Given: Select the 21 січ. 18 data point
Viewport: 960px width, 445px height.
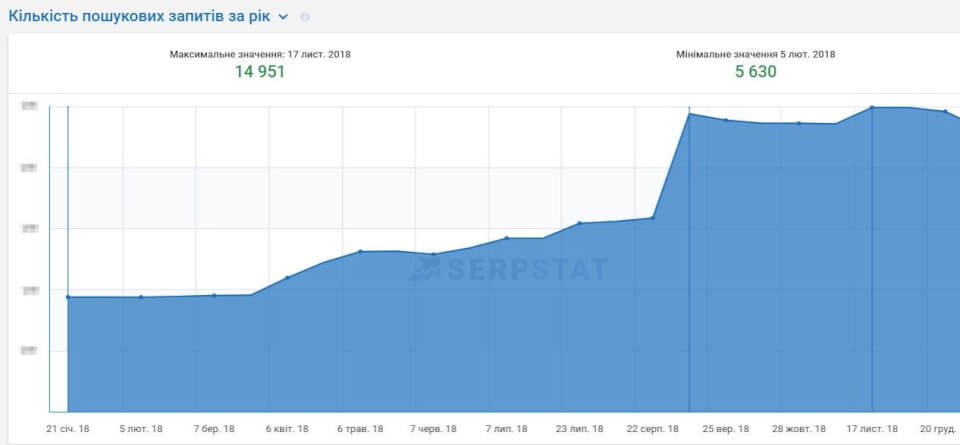Looking at the screenshot, I should (x=68, y=297).
